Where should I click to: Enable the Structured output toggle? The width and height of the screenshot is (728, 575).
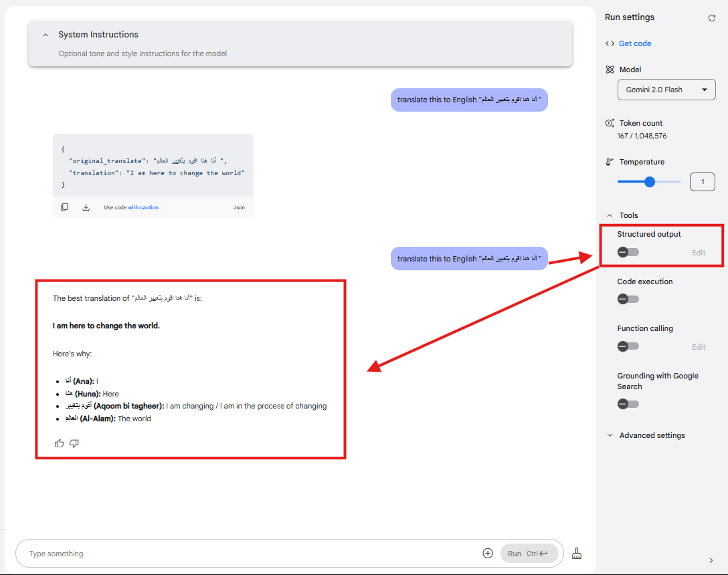point(628,252)
